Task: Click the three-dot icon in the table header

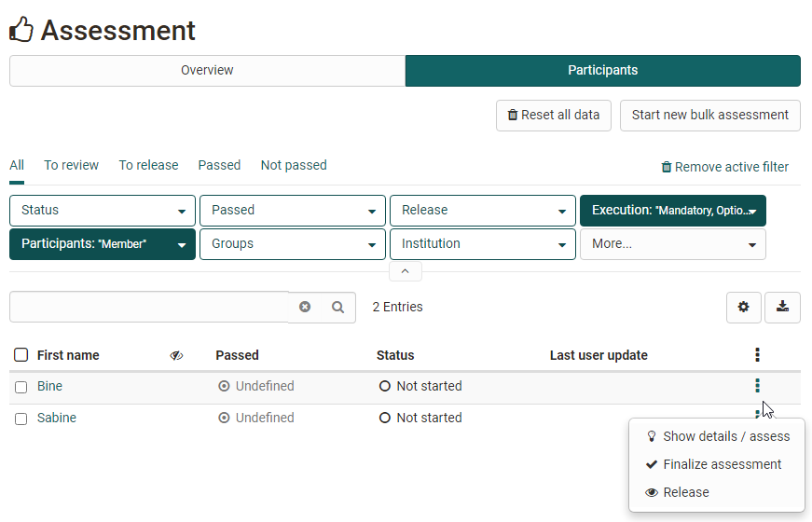Action: [x=757, y=355]
